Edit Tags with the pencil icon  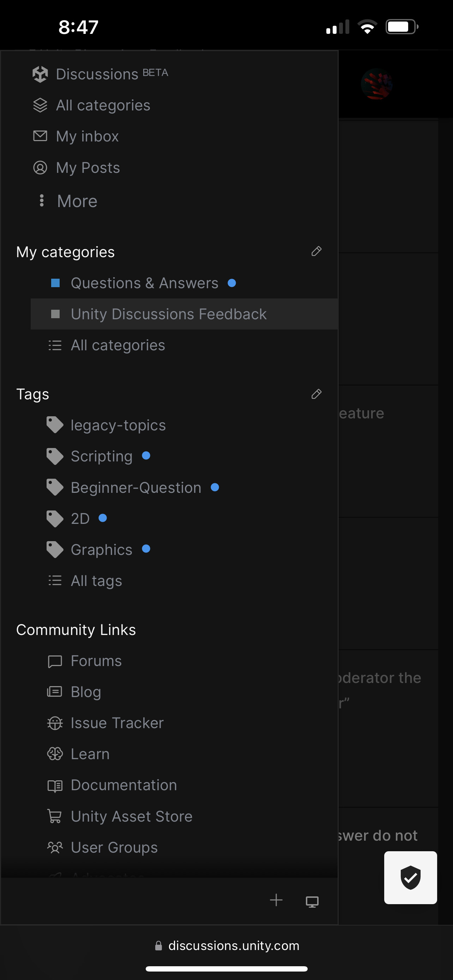click(316, 394)
